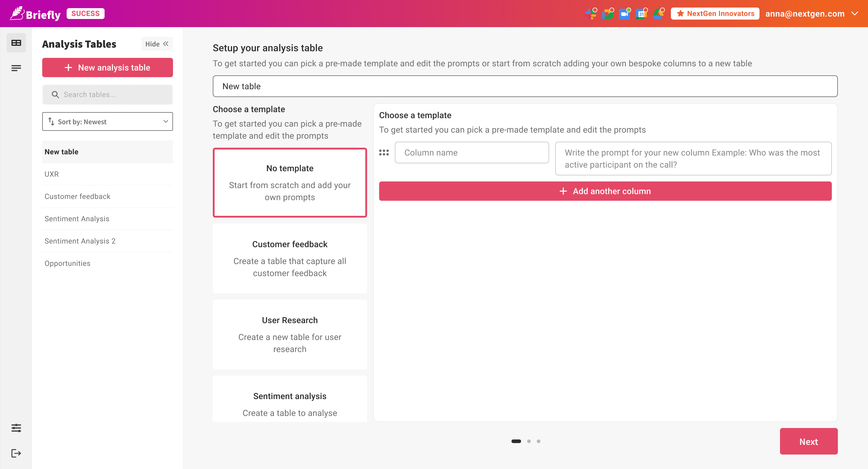Open the Sort by Newest dropdown
The height and width of the screenshot is (469, 868).
click(x=108, y=122)
